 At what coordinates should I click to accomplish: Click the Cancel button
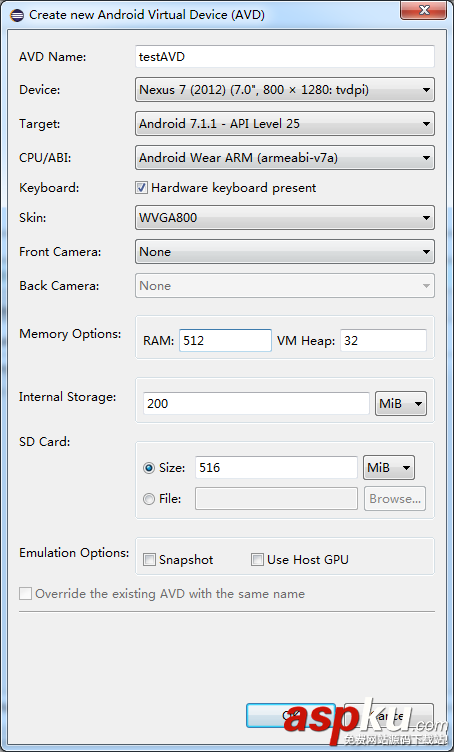(389, 716)
